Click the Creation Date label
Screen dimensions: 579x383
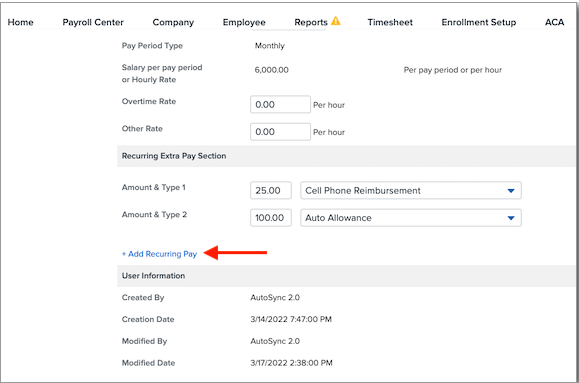coord(148,319)
